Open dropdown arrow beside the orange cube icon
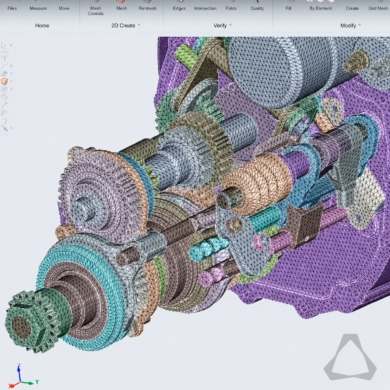The image size is (390, 390). tap(11, 82)
